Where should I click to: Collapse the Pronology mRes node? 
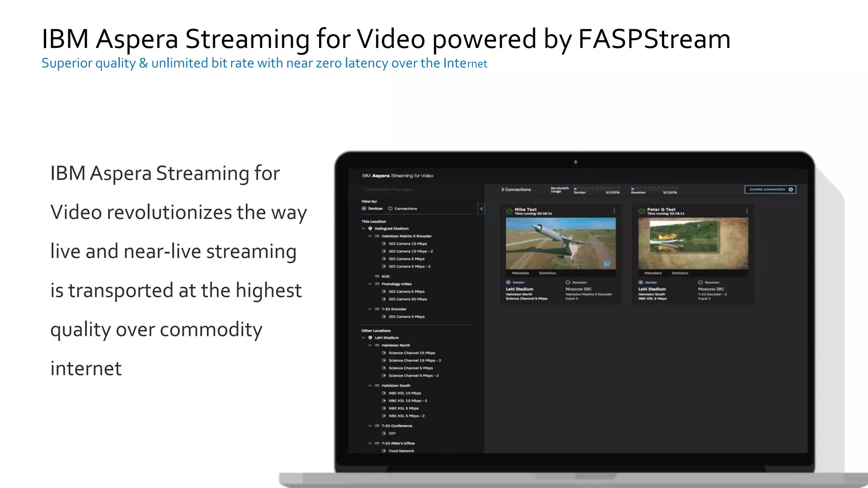pyautogui.click(x=370, y=284)
